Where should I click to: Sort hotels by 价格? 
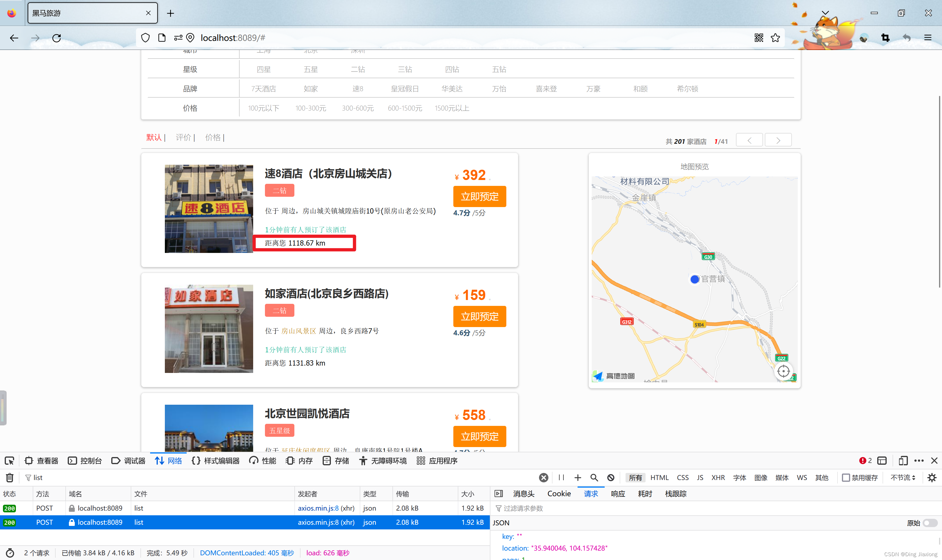click(x=213, y=137)
